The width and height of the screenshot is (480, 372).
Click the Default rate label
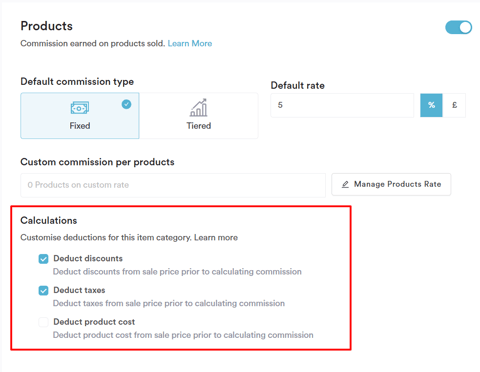coord(298,86)
